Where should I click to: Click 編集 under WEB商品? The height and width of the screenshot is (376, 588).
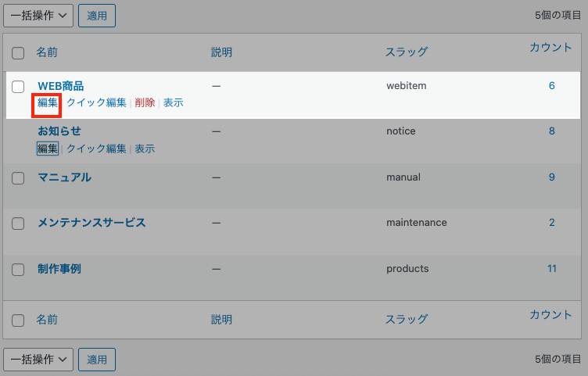tap(48, 103)
